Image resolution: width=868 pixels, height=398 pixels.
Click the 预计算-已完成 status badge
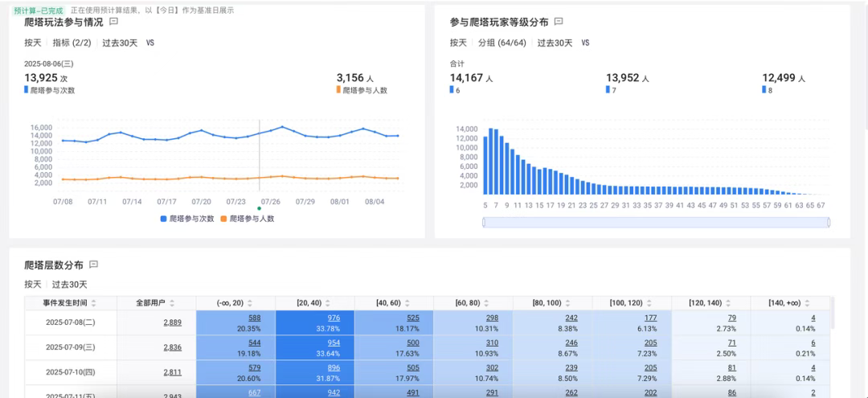pos(39,10)
